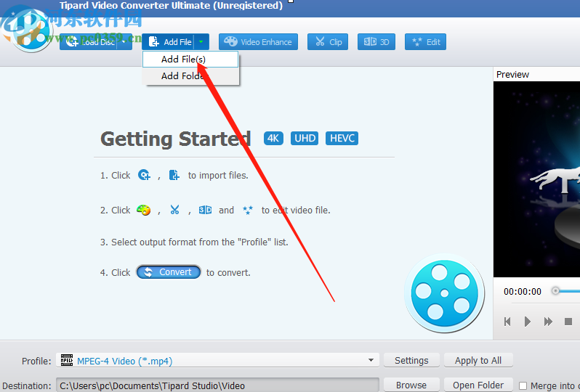Viewport: 580px width, 392px height.
Task: Play the preview video
Action: coord(528,322)
